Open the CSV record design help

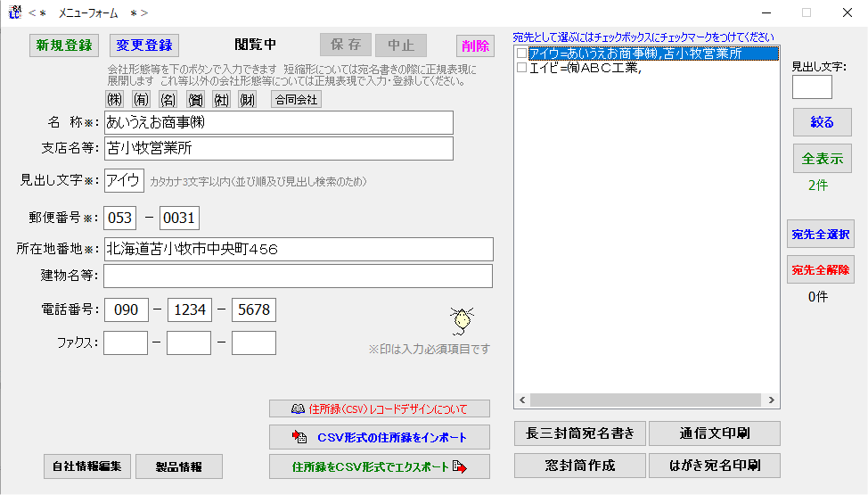[380, 408]
